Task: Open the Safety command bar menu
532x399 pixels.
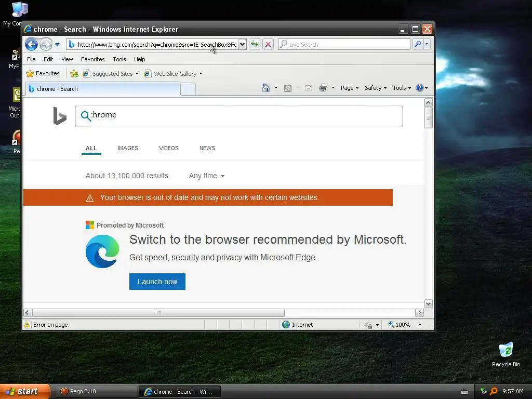Action: pos(376,88)
